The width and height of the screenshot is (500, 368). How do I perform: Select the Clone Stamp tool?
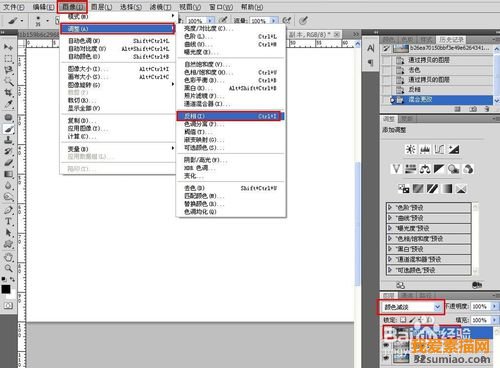pos(8,140)
